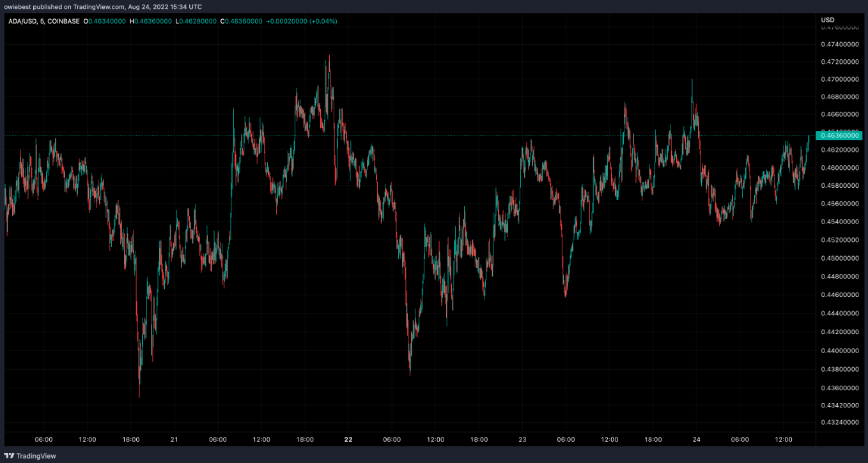Select the 5 interval indicator in the legend

coord(38,21)
